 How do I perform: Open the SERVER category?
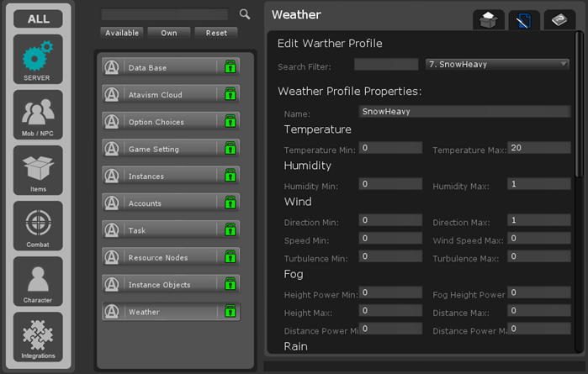click(38, 59)
